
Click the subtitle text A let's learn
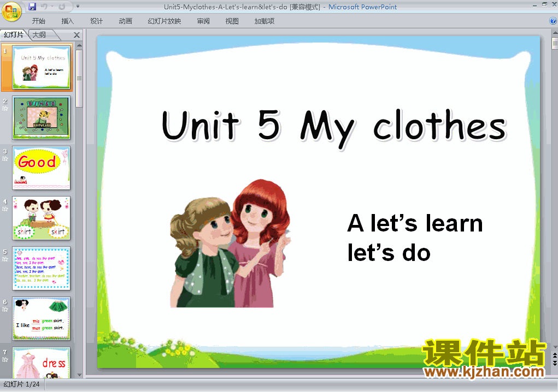(415, 223)
